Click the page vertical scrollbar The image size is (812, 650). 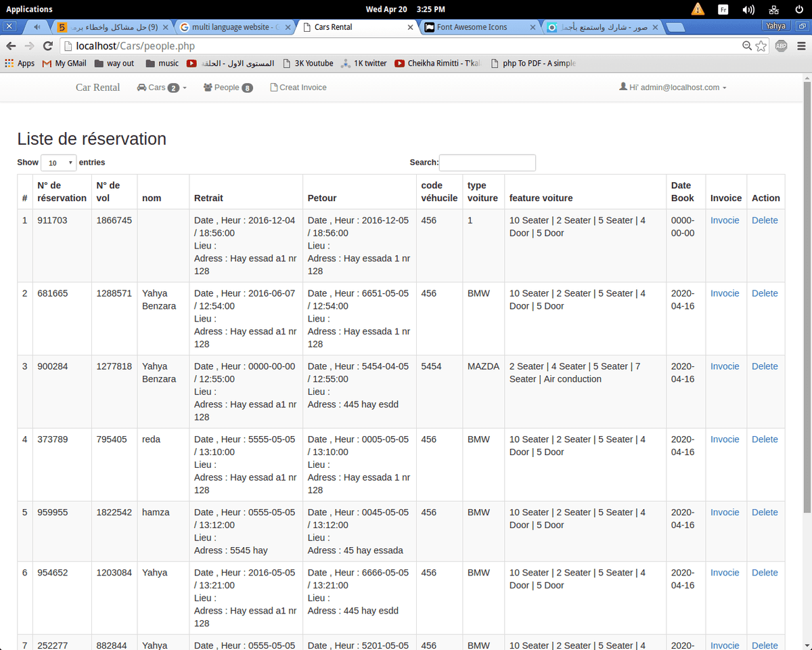[x=807, y=291]
